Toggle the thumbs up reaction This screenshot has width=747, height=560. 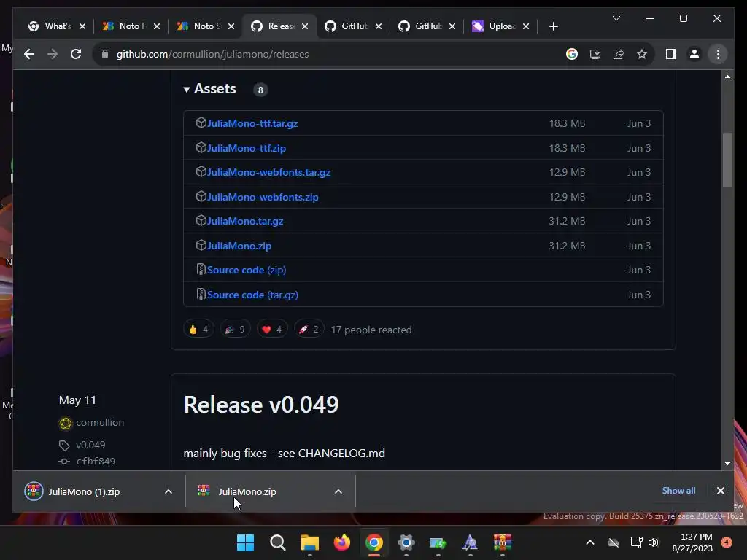pyautogui.click(x=198, y=330)
